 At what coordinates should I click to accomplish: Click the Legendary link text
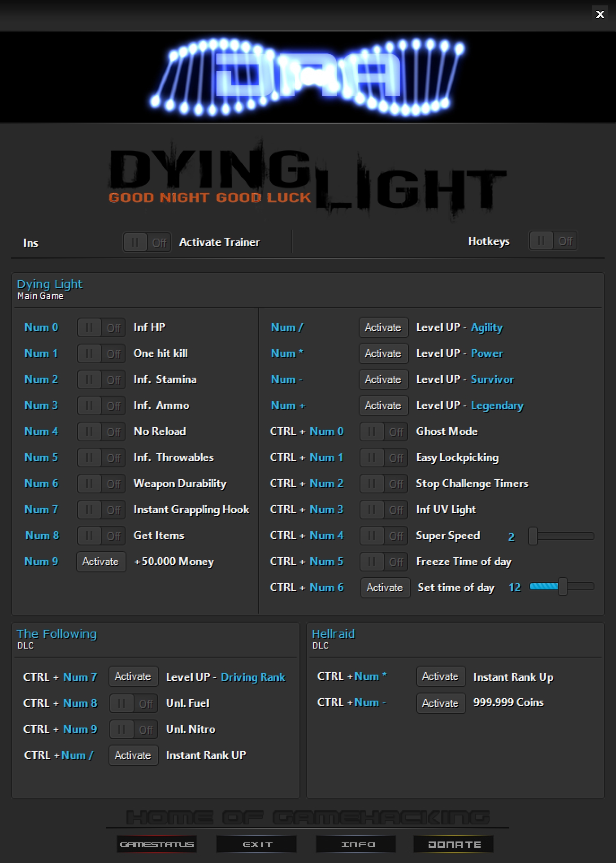point(497,405)
